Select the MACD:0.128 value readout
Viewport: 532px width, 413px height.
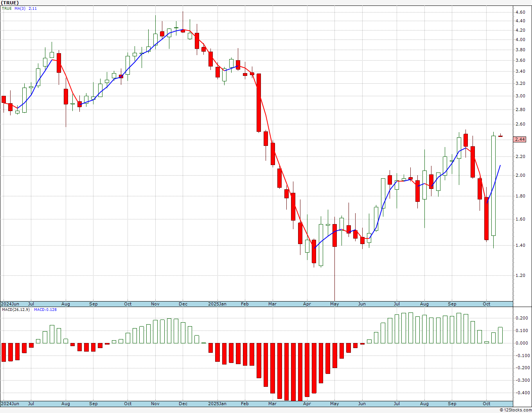click(45, 310)
